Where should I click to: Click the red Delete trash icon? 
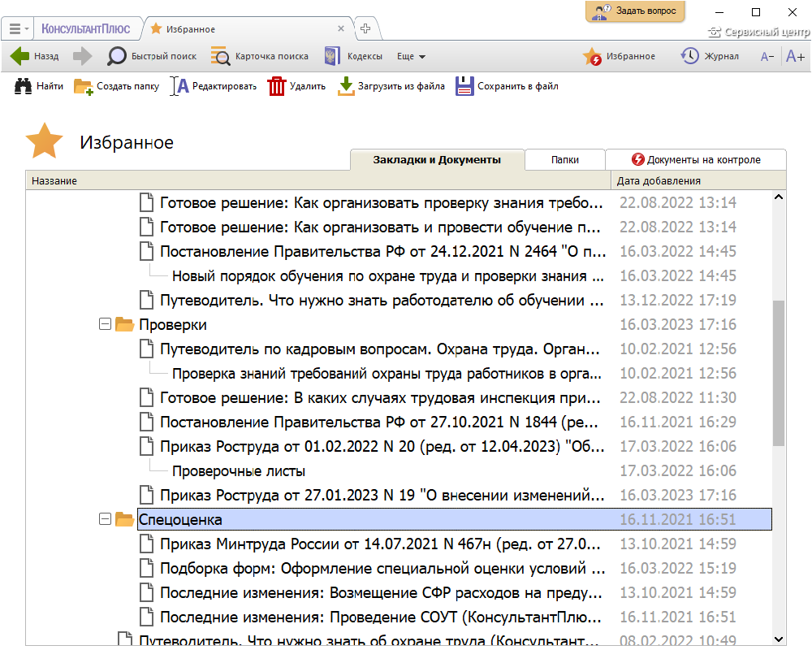[277, 86]
